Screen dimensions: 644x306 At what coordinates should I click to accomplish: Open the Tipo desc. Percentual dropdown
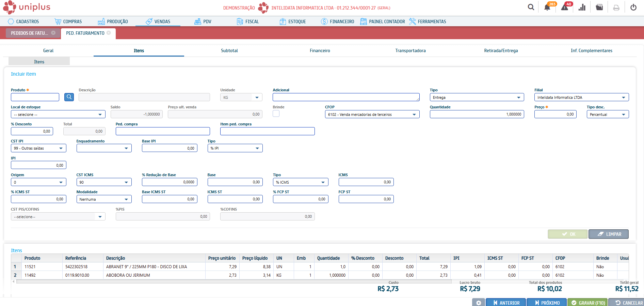[x=623, y=114]
